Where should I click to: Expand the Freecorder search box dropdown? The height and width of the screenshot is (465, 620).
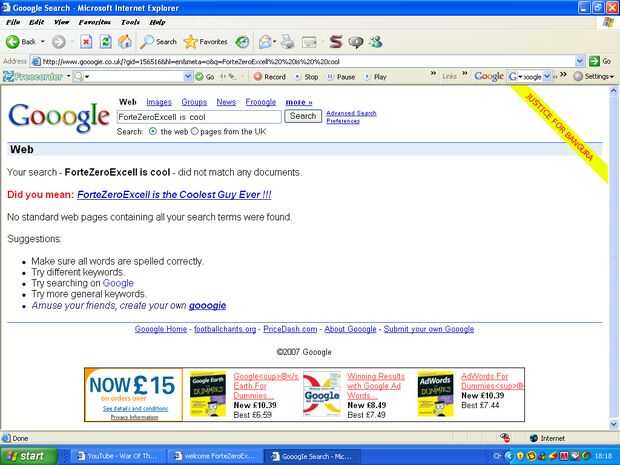pyautogui.click(x=188, y=76)
